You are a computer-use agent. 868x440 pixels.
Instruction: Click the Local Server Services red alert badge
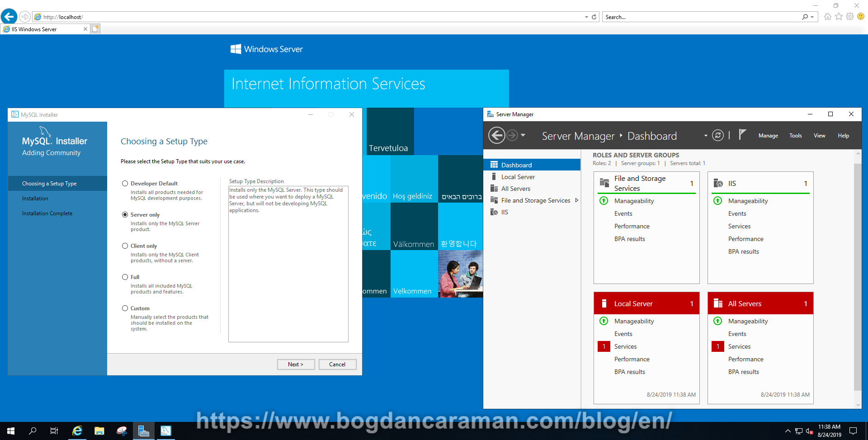[x=604, y=346]
